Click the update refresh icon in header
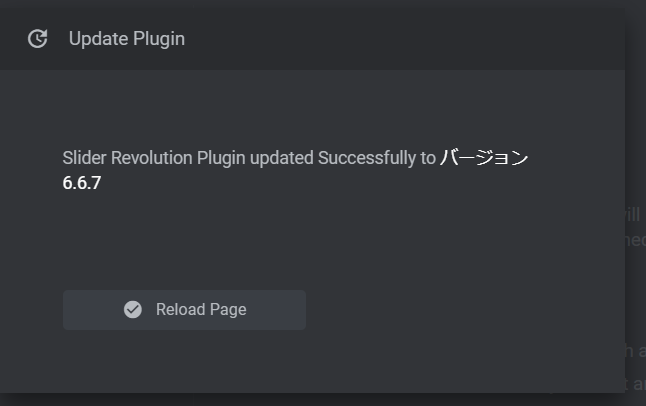 (37, 39)
